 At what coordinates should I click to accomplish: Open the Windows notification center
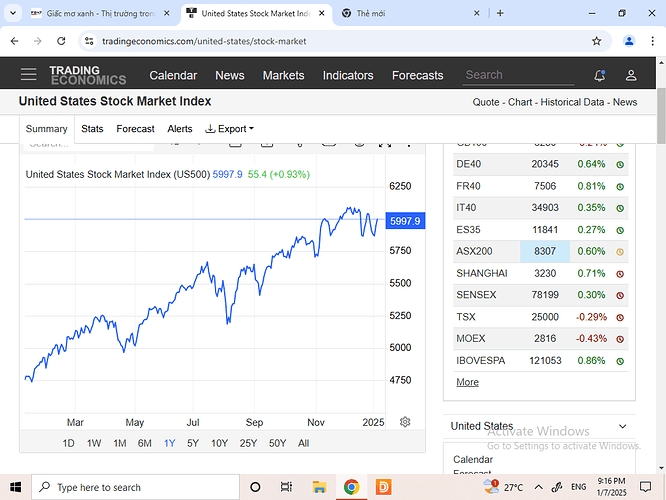[x=645, y=487]
